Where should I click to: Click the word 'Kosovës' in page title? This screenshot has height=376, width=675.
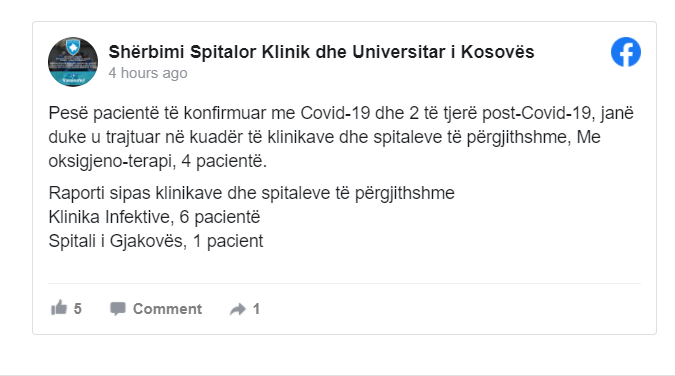497,52
